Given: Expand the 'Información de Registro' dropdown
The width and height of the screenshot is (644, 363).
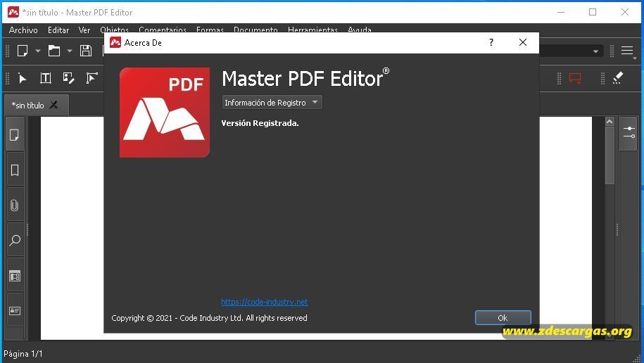Looking at the screenshot, I should pos(272,102).
